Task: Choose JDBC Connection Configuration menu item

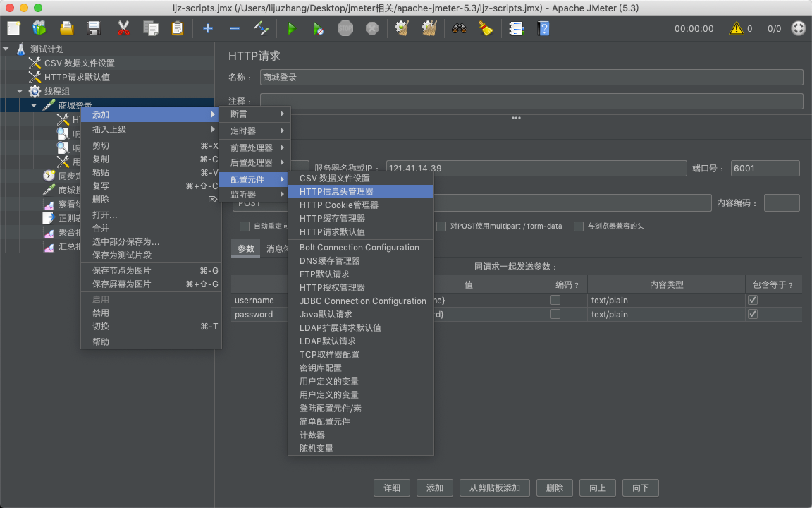Action: click(361, 301)
